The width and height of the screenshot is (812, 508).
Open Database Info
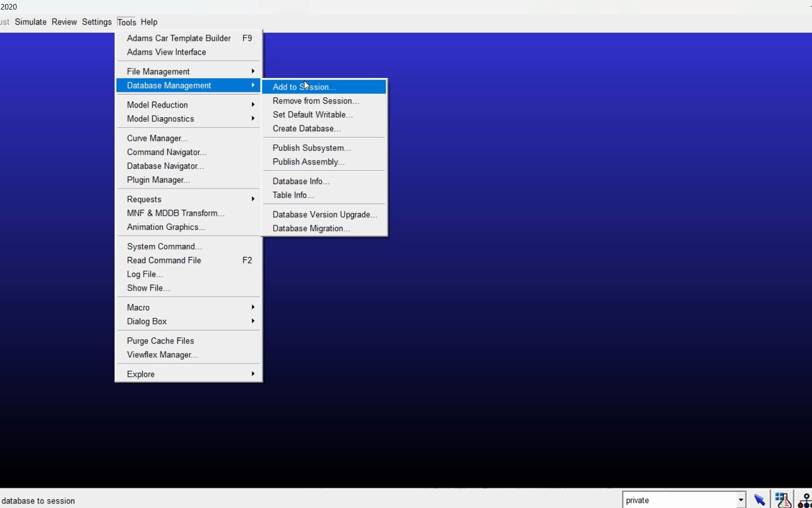[x=324, y=181]
